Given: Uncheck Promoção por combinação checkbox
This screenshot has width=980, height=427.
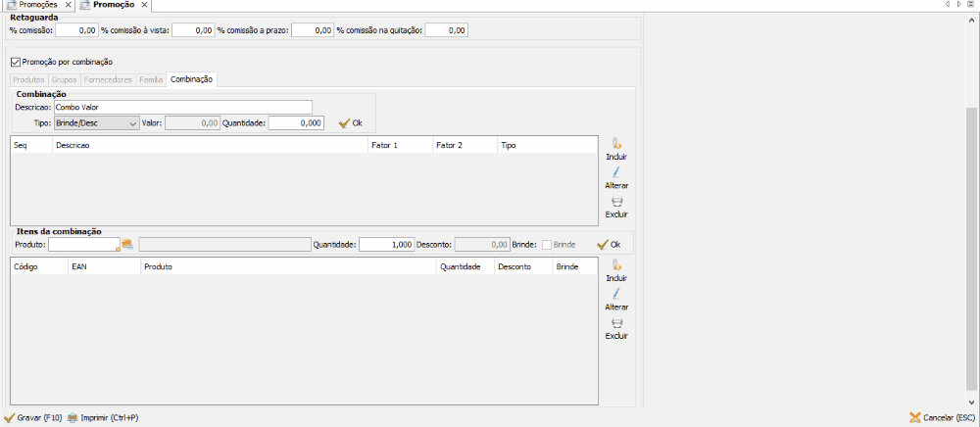Looking at the screenshot, I should [x=15, y=62].
